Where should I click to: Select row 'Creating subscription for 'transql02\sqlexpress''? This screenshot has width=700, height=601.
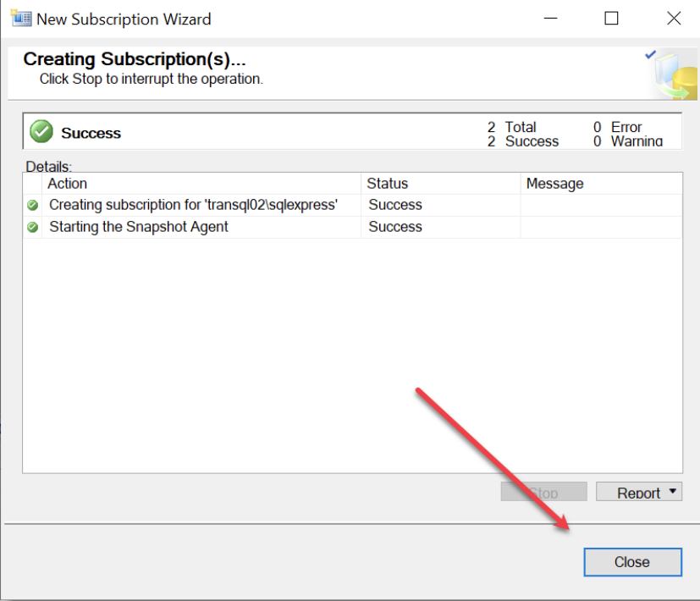(x=353, y=205)
